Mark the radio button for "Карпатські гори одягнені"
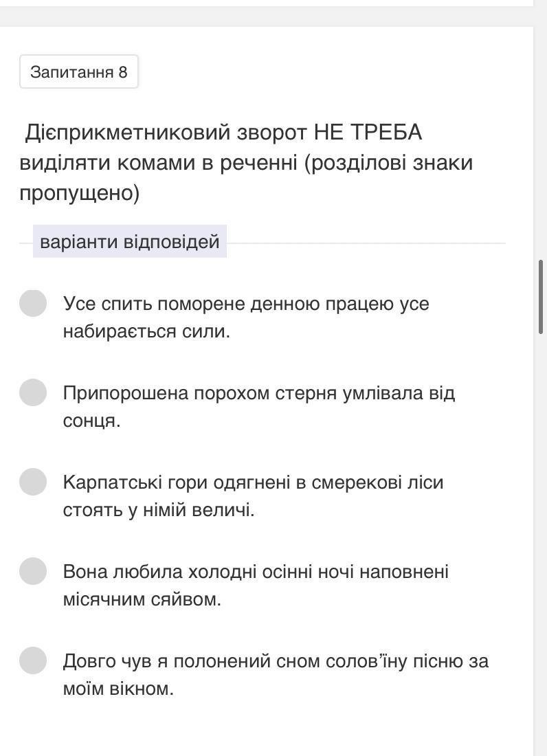The height and width of the screenshot is (756, 547). point(33,482)
